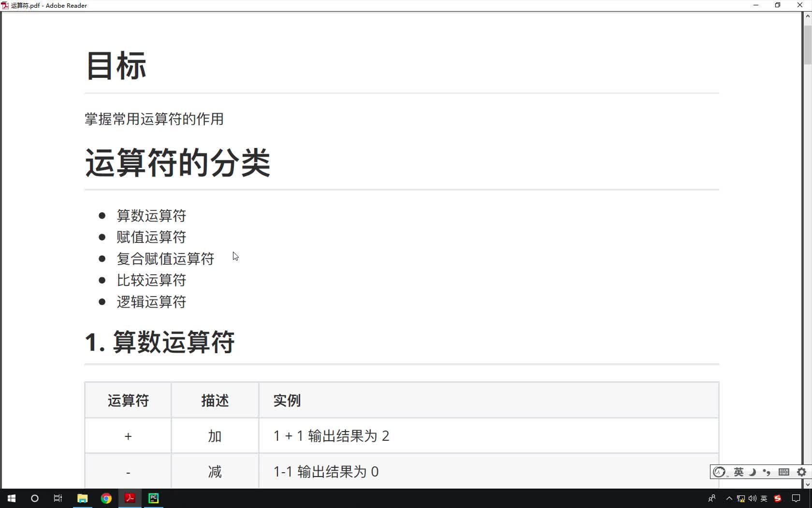Open File Explorer from the taskbar
The height and width of the screenshot is (508, 812).
(83, 498)
